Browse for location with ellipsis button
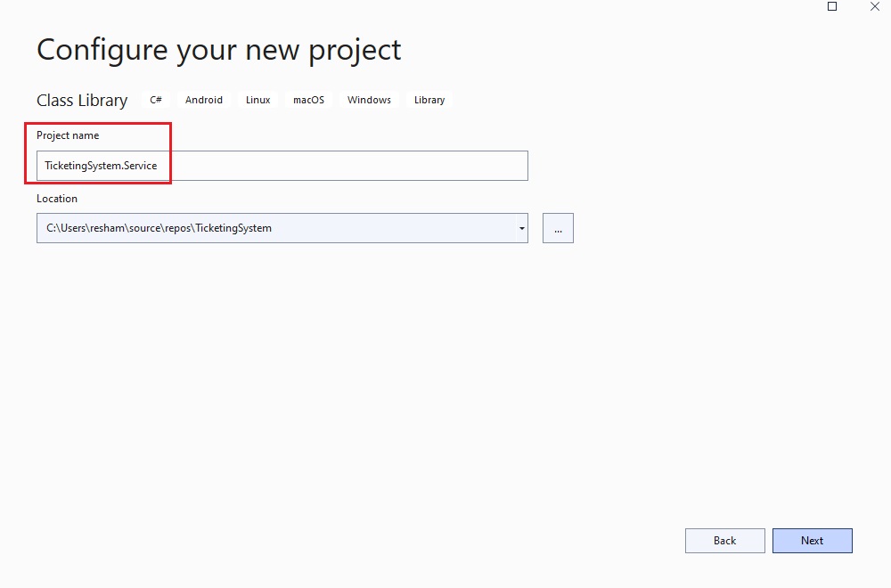 coord(558,228)
